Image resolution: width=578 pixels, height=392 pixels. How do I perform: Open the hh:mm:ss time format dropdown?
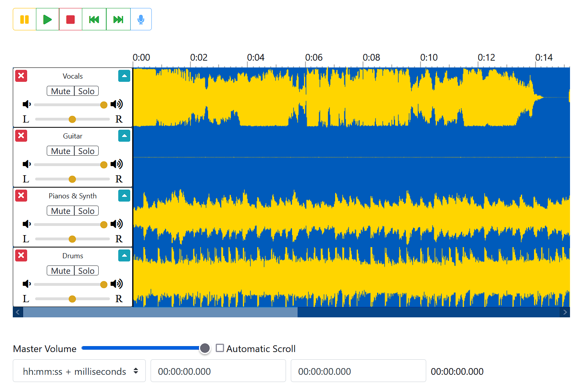pyautogui.click(x=79, y=371)
